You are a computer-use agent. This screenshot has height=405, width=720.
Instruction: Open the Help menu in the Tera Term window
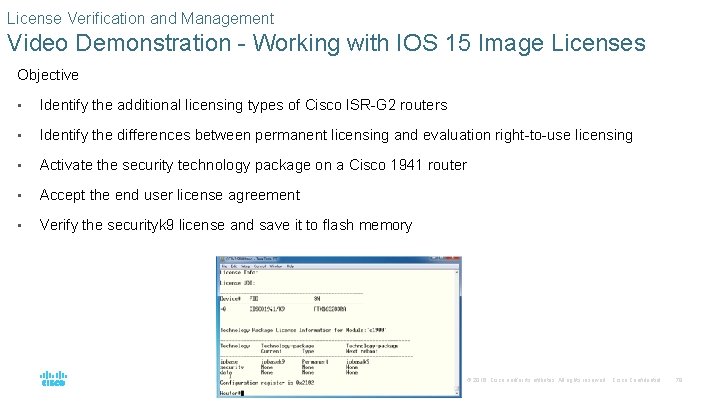[290, 266]
